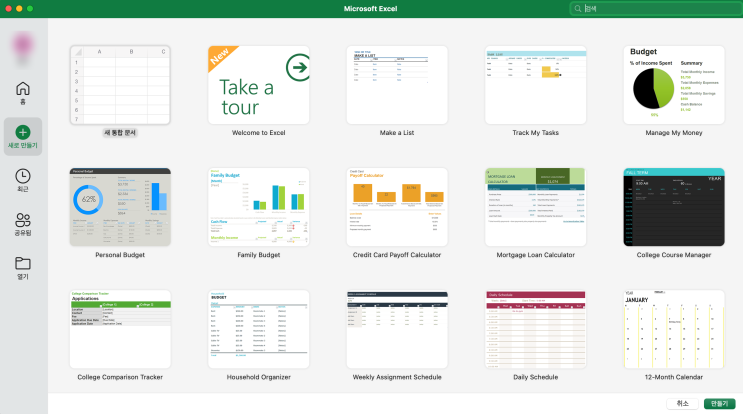
Task: Select the blank workbook (새 통합 문서) template
Action: pos(120,85)
